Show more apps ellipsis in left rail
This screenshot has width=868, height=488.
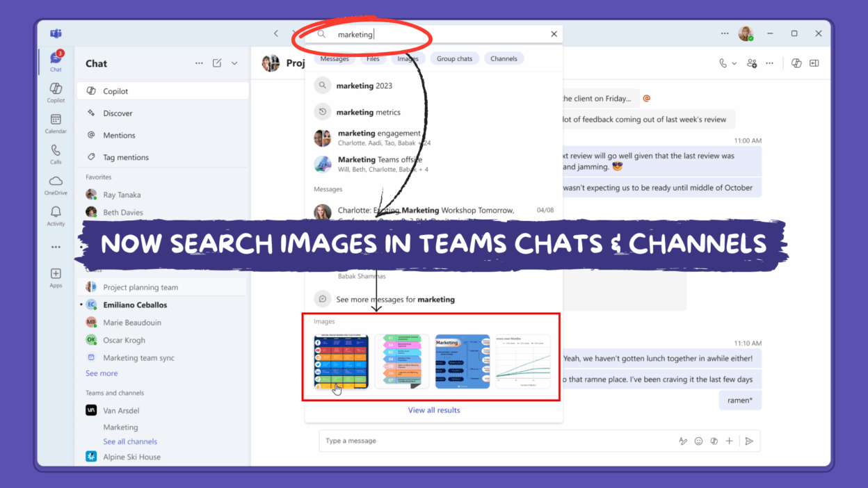[x=56, y=247]
